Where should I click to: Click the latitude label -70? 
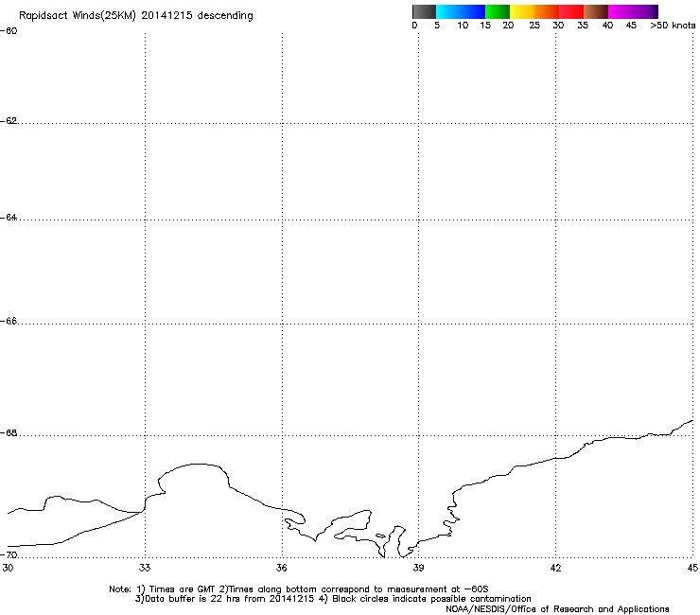(9, 554)
